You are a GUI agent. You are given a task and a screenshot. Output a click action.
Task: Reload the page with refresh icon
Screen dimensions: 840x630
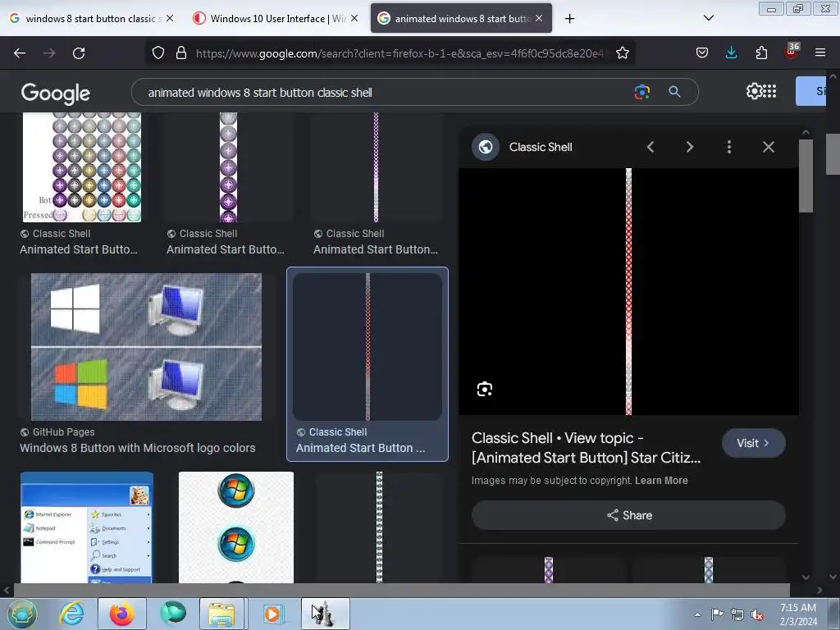point(79,53)
